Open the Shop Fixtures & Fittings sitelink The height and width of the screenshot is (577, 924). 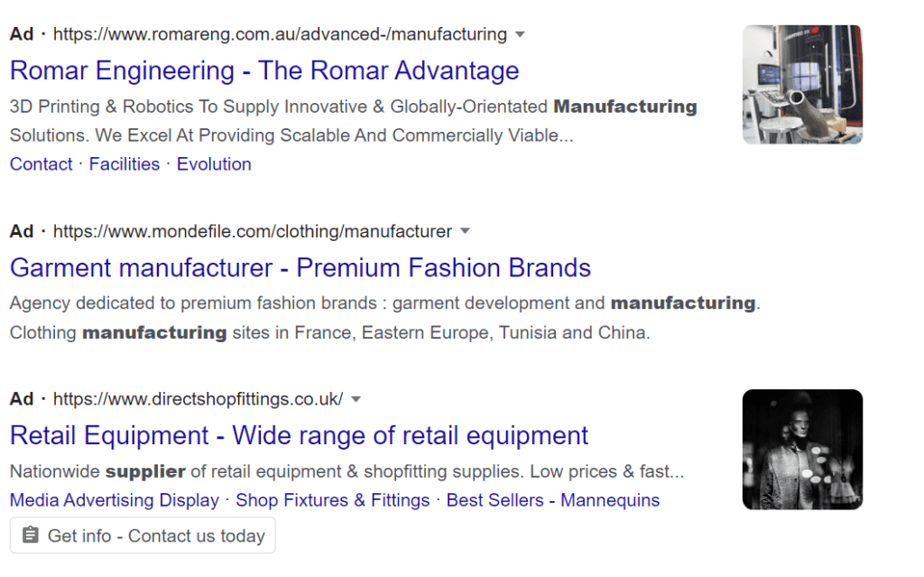pyautogui.click(x=333, y=500)
